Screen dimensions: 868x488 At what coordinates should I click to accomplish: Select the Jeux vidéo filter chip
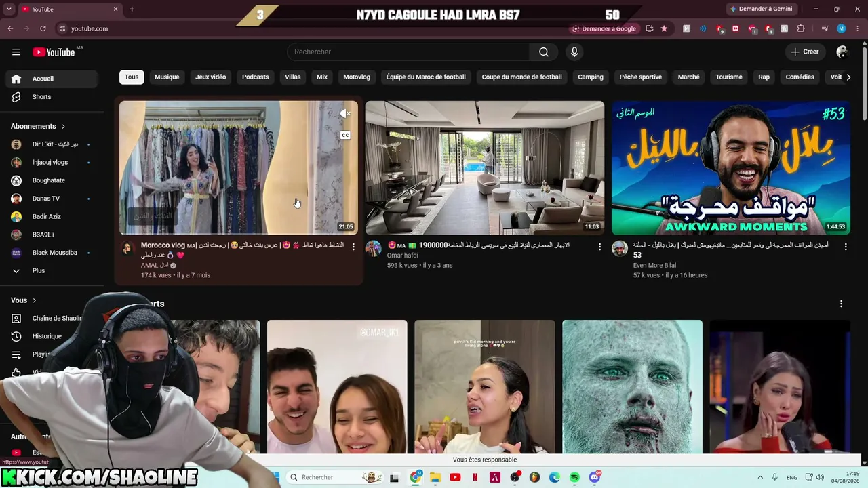click(211, 77)
